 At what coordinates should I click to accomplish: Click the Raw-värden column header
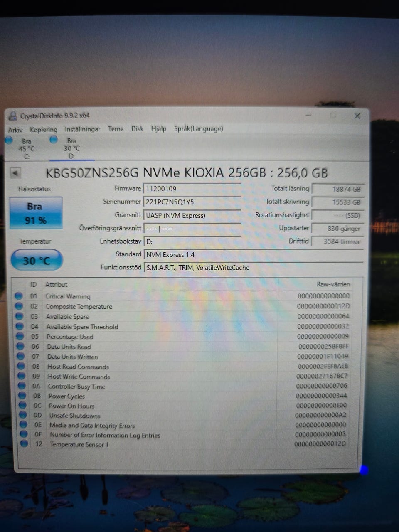pos(333,284)
